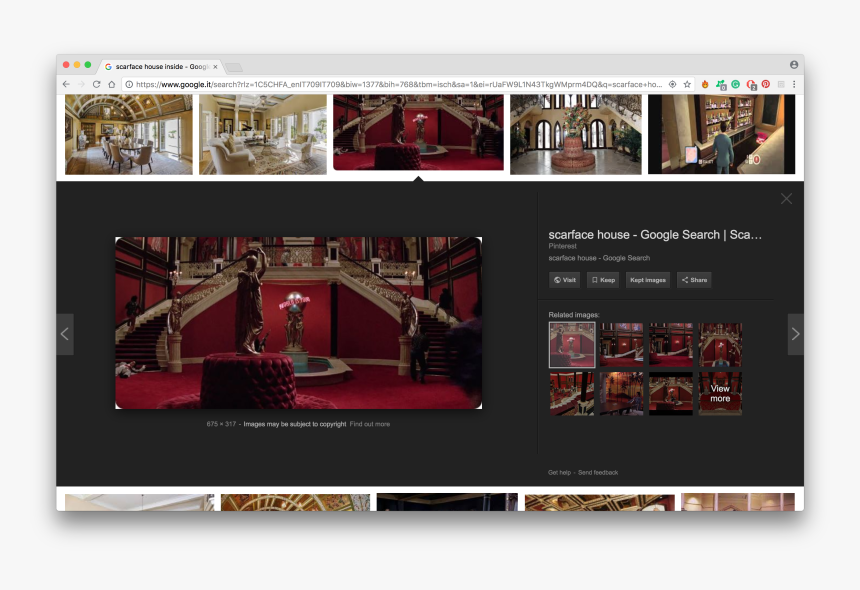
Task: Open the 'Find out more' copyright link
Action: point(370,424)
